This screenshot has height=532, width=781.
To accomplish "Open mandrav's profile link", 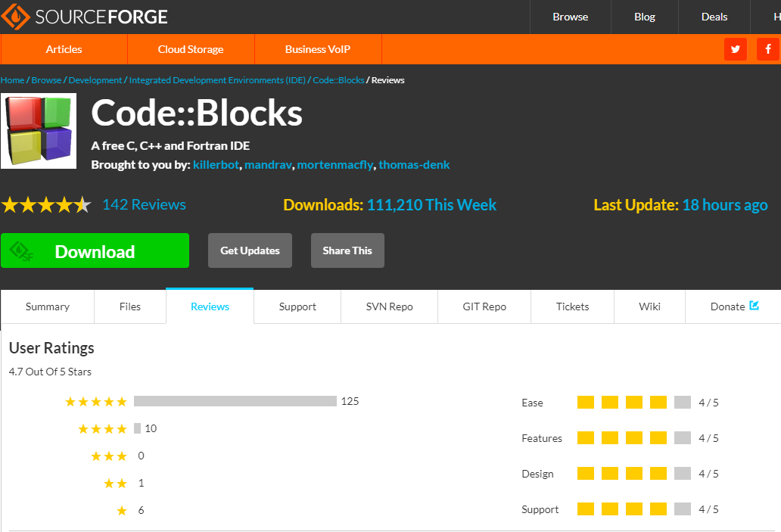I will [268, 165].
